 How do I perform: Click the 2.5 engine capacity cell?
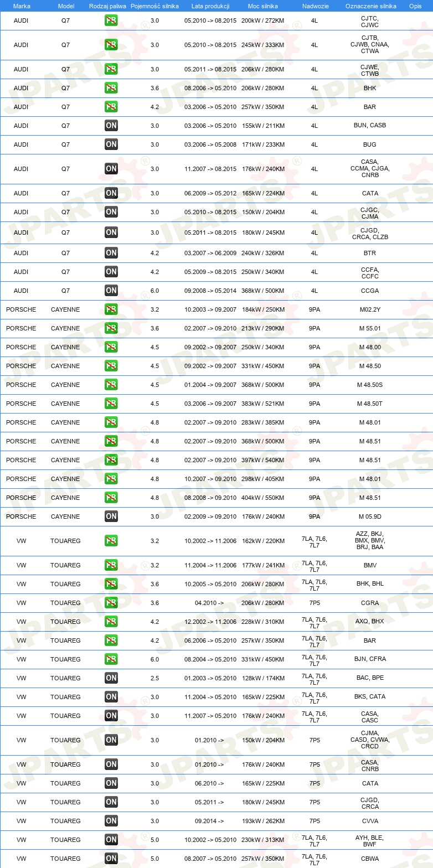(x=154, y=678)
